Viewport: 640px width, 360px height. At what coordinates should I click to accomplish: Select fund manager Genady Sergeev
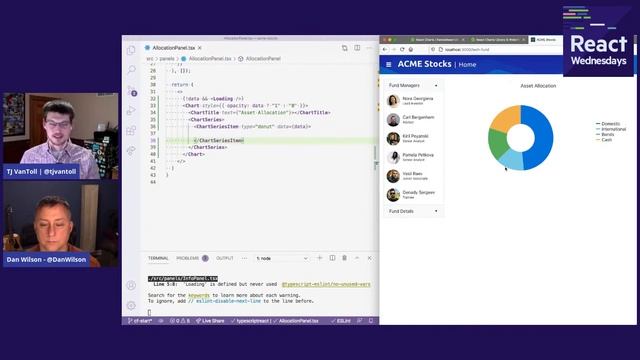pyautogui.click(x=413, y=195)
